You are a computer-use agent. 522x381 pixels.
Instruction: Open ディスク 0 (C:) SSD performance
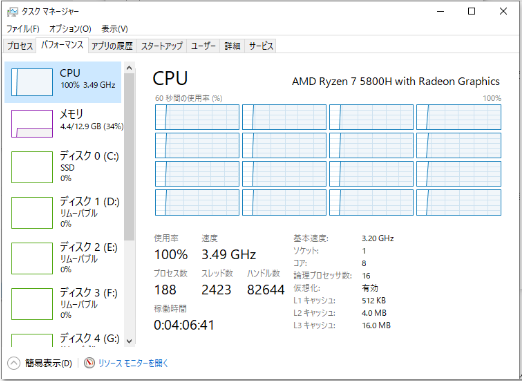point(63,167)
